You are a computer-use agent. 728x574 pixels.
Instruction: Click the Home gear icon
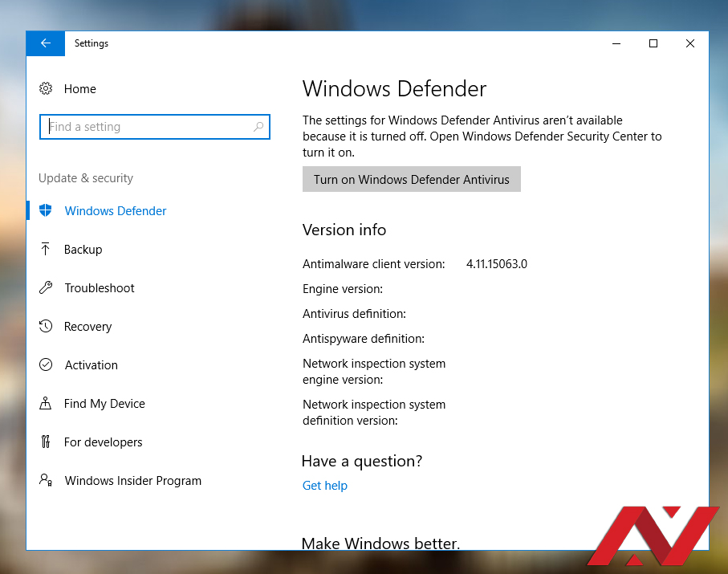coord(46,88)
